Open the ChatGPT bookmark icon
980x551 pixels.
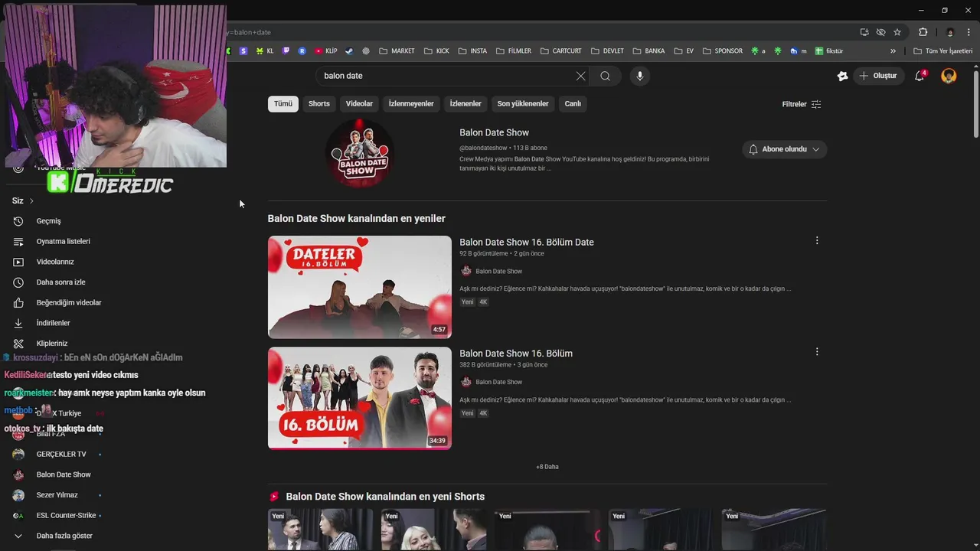point(366,51)
